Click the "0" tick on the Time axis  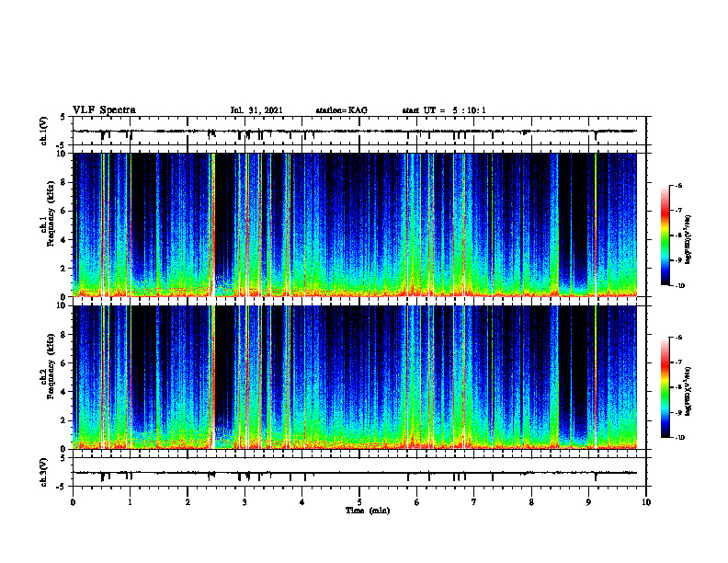(73, 502)
